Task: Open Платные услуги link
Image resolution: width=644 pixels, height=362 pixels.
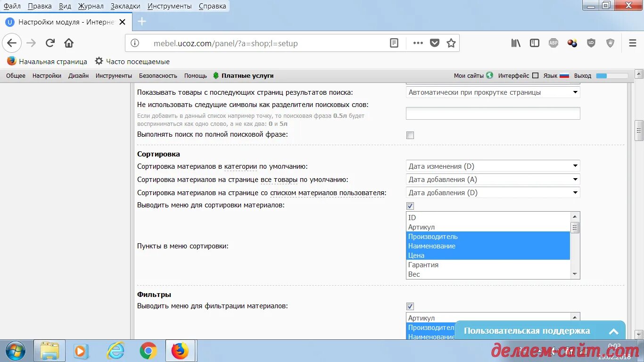Action: (248, 75)
